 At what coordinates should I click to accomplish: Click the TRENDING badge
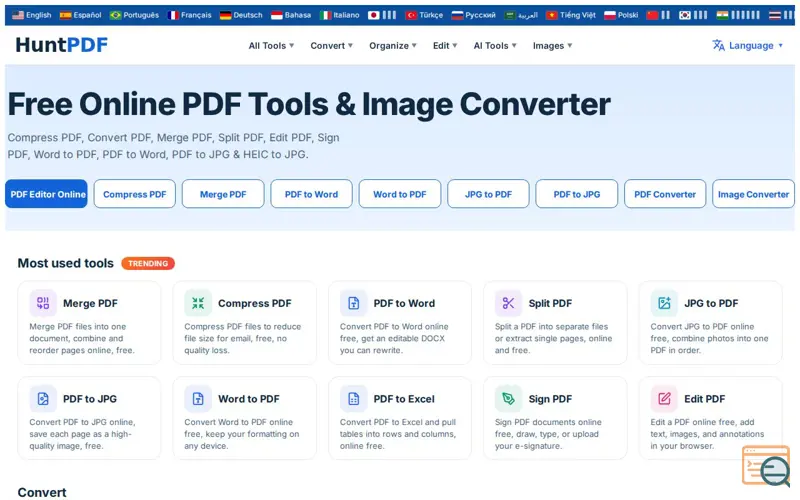coord(148,263)
